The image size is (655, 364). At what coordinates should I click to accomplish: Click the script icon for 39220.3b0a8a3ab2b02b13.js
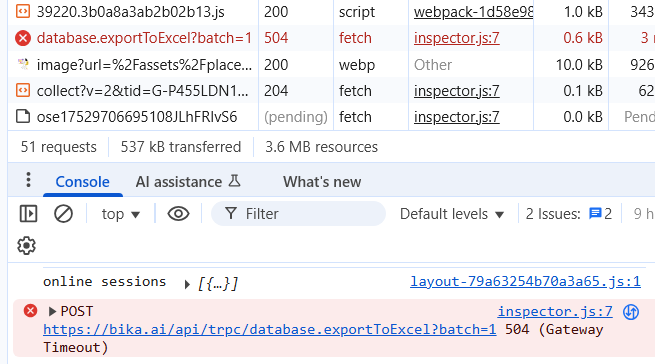point(23,11)
